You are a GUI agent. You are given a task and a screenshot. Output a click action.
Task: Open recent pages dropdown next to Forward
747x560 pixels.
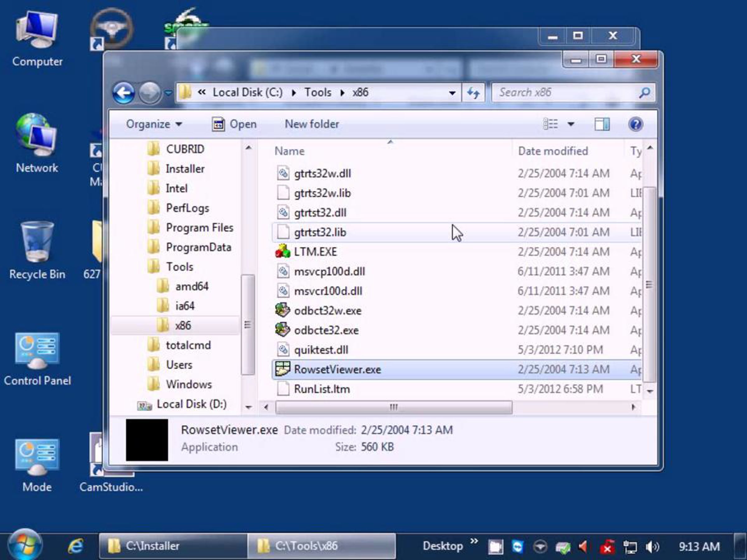tap(168, 92)
